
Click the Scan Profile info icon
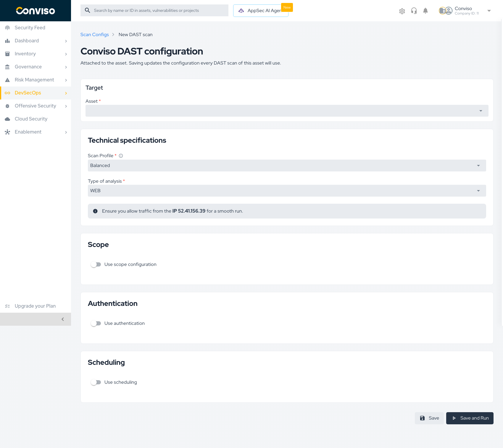[121, 156]
